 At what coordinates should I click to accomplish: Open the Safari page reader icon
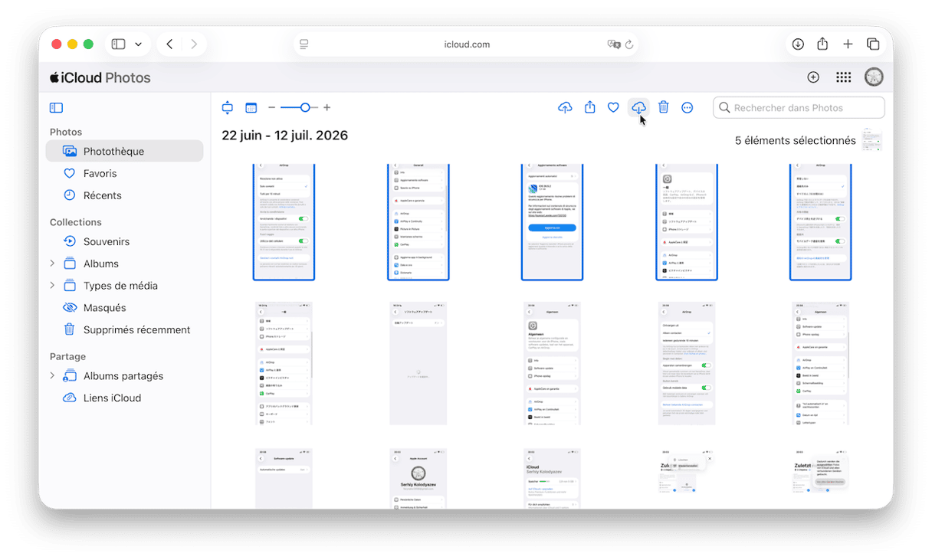(304, 44)
